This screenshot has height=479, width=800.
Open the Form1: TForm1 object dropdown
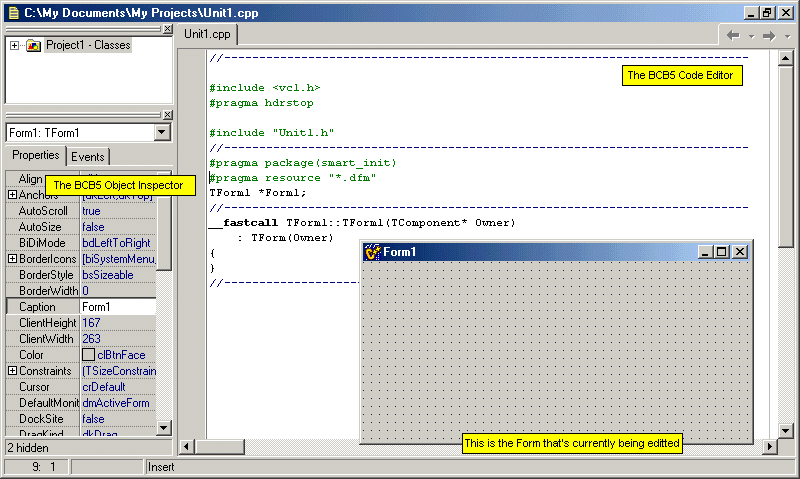(x=162, y=133)
